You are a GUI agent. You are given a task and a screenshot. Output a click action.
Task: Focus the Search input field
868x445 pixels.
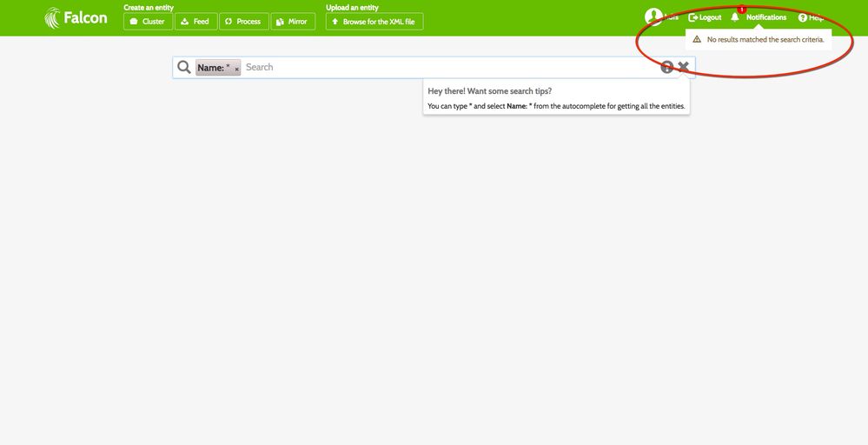(449, 67)
